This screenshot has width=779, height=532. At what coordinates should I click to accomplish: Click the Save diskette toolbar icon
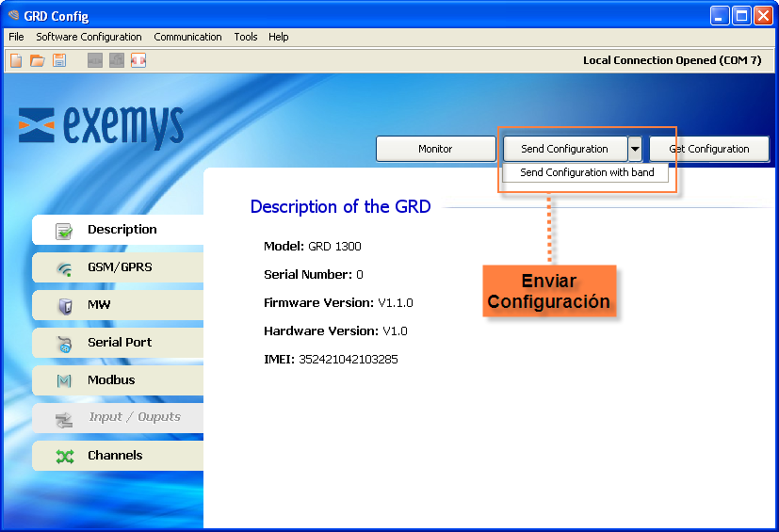pos(59,60)
